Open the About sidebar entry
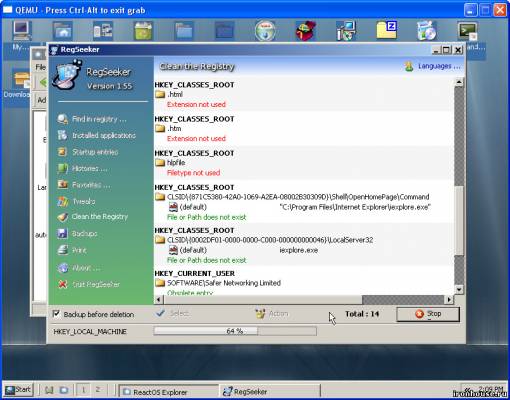Viewport: 510px width, 400px height. [79, 268]
